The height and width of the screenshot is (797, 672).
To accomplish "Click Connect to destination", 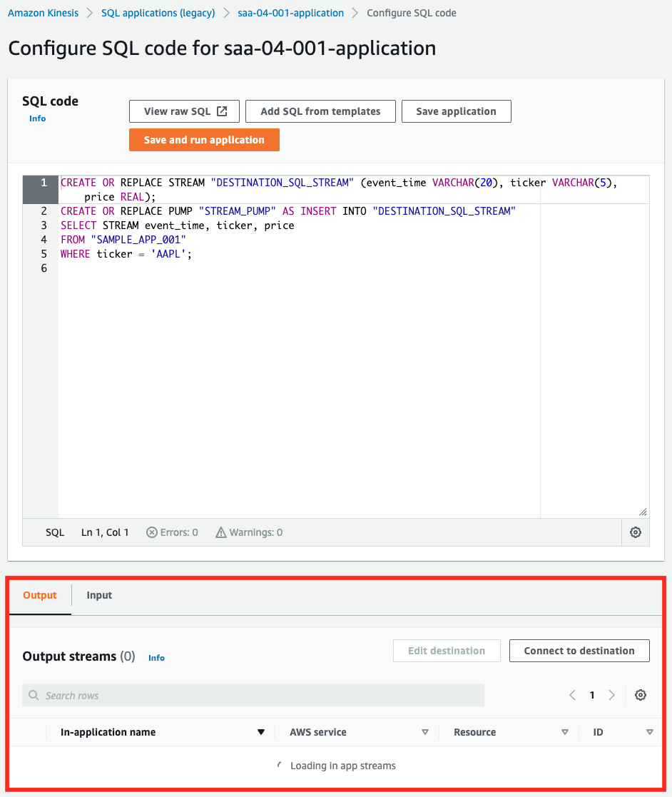I will coord(579,650).
